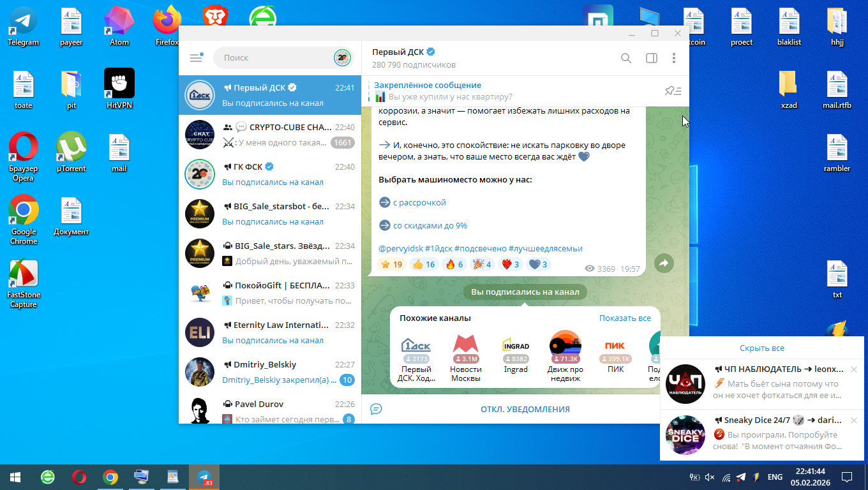This screenshot has width=868, height=490.
Task: Add the fire reaction with 6
Action: tap(454, 264)
